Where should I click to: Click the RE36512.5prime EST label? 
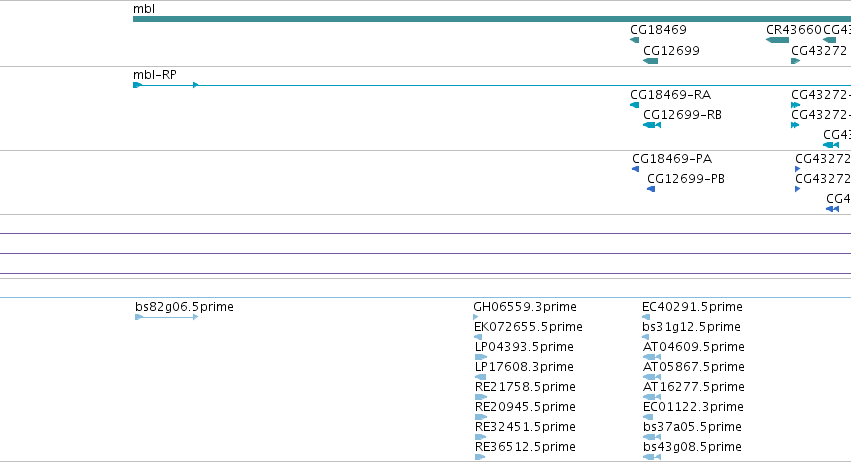(x=525, y=448)
